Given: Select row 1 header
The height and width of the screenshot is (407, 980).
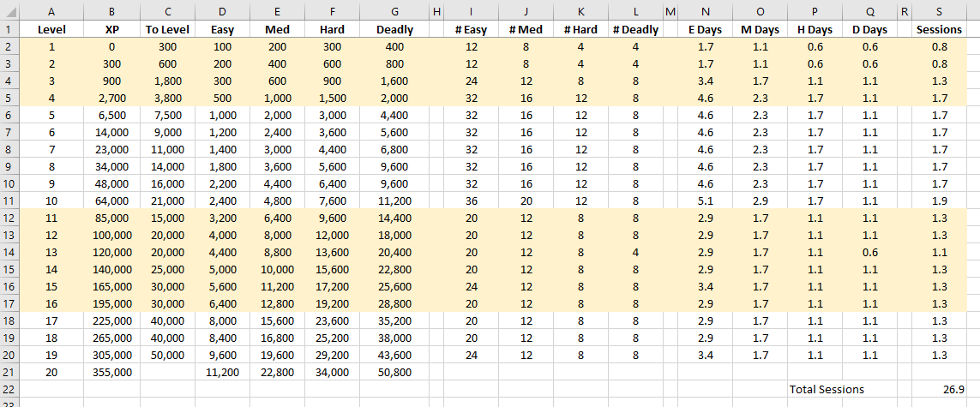Looking at the screenshot, I should pyautogui.click(x=9, y=29).
